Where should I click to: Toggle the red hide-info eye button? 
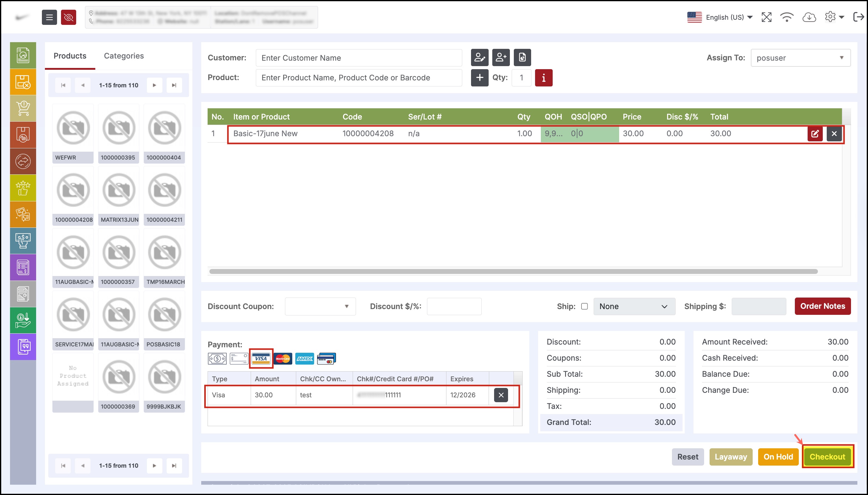point(68,17)
